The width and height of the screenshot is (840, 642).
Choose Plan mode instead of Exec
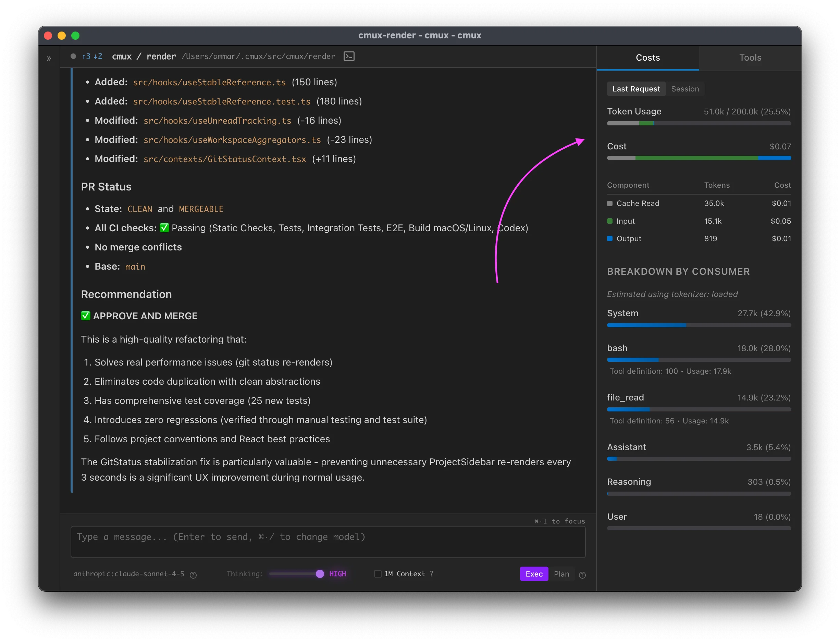pyautogui.click(x=561, y=573)
